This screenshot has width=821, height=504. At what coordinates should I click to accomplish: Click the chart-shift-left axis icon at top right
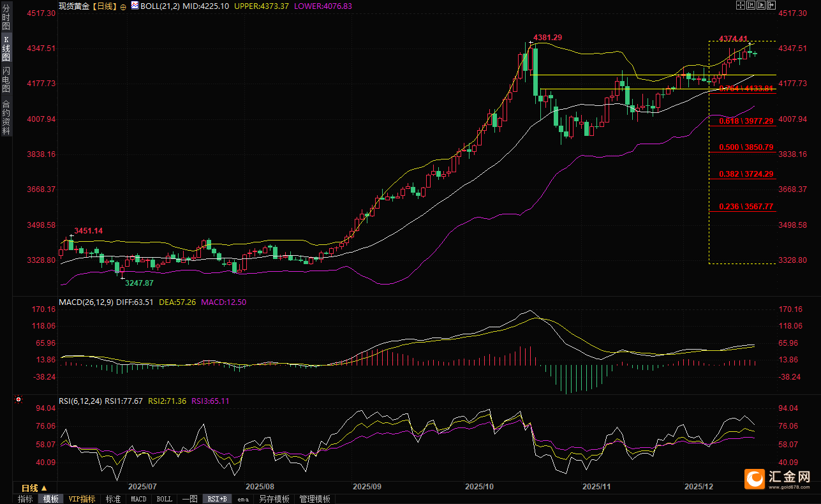click(x=750, y=5)
